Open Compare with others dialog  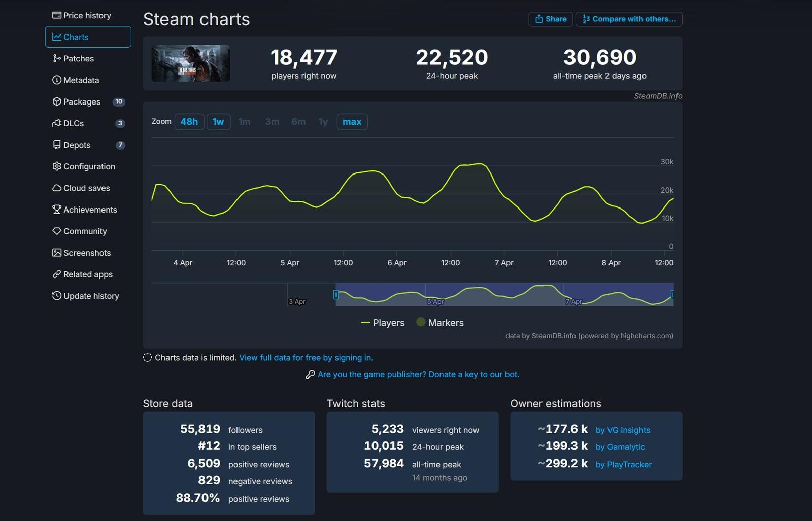[x=629, y=19]
